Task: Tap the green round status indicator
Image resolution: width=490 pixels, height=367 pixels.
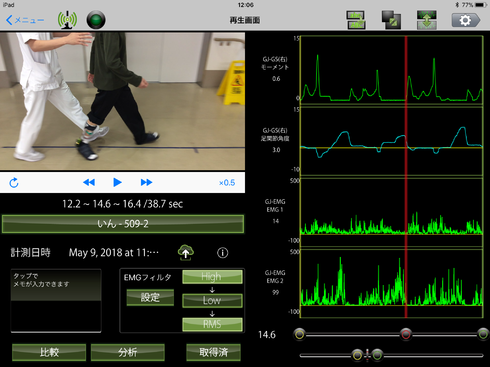Action: coord(96,20)
